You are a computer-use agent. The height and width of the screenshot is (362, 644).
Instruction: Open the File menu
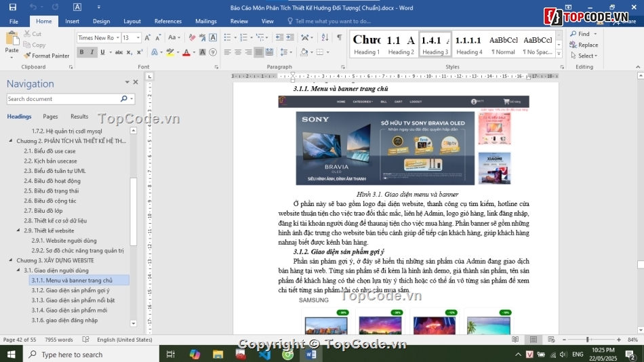(x=14, y=22)
